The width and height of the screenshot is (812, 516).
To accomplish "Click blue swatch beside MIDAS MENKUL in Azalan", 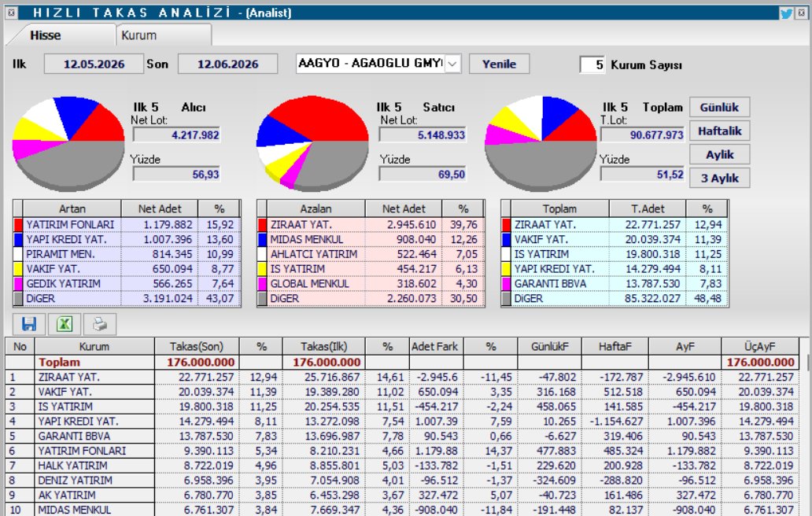I will coord(262,239).
